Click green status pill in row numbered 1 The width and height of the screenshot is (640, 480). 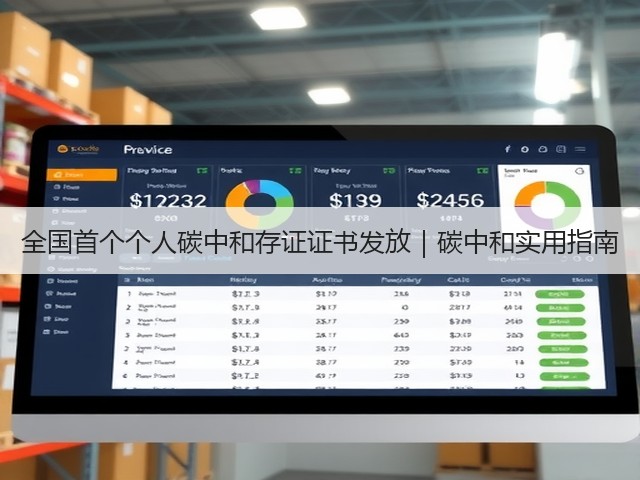[x=560, y=294]
